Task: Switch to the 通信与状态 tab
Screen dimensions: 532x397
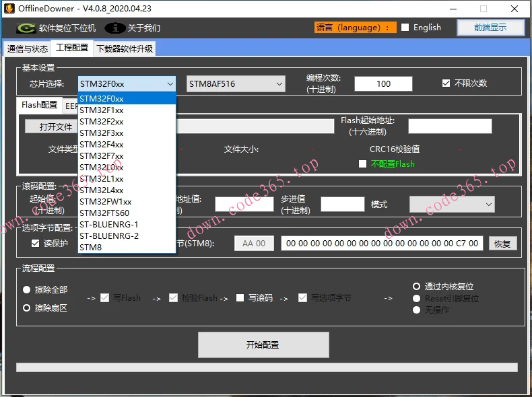Action: (x=27, y=48)
